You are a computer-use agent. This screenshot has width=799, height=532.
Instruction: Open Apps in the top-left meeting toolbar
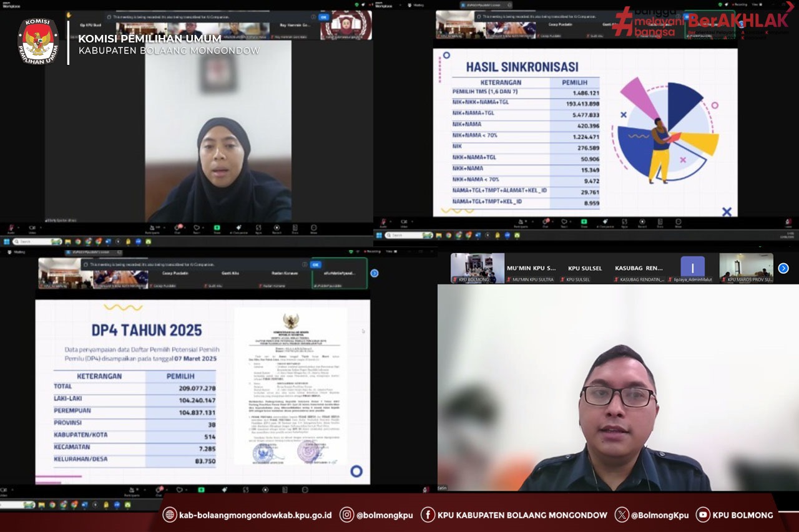(x=258, y=228)
